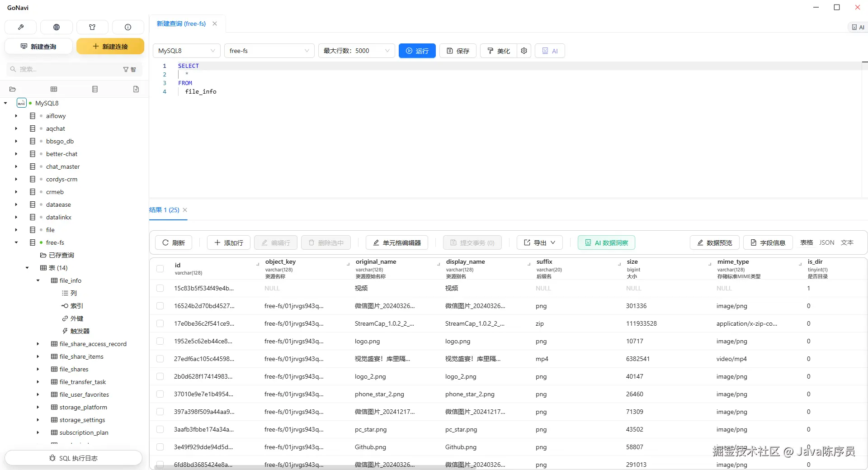Click the file_info table icon in tree
The width and height of the screenshot is (868, 470).
tap(54, 280)
